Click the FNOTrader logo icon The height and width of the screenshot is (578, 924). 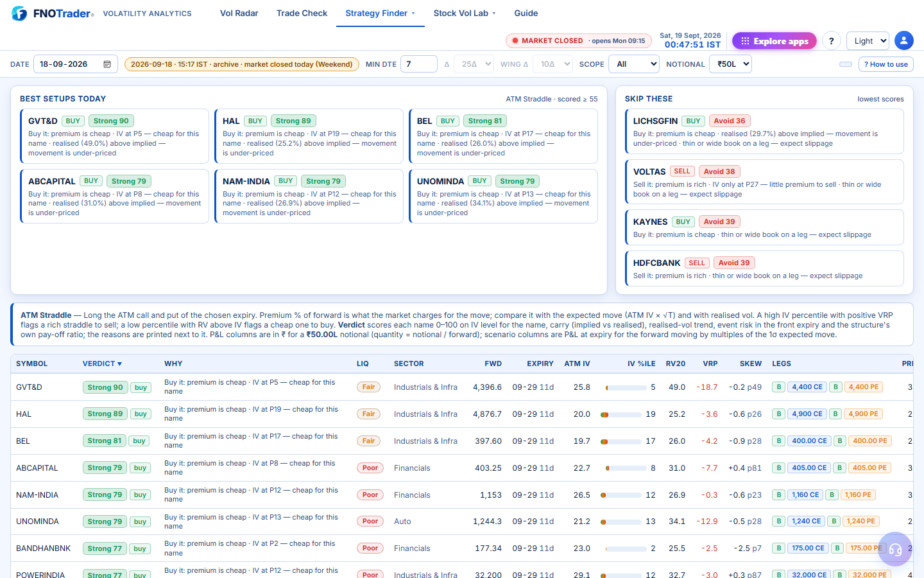(19, 13)
